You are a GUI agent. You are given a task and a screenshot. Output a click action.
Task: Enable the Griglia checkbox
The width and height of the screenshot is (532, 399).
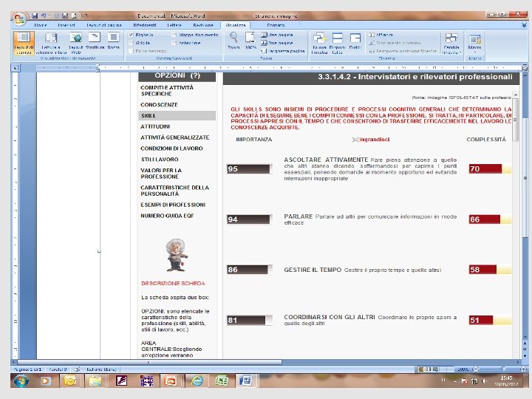coord(131,43)
